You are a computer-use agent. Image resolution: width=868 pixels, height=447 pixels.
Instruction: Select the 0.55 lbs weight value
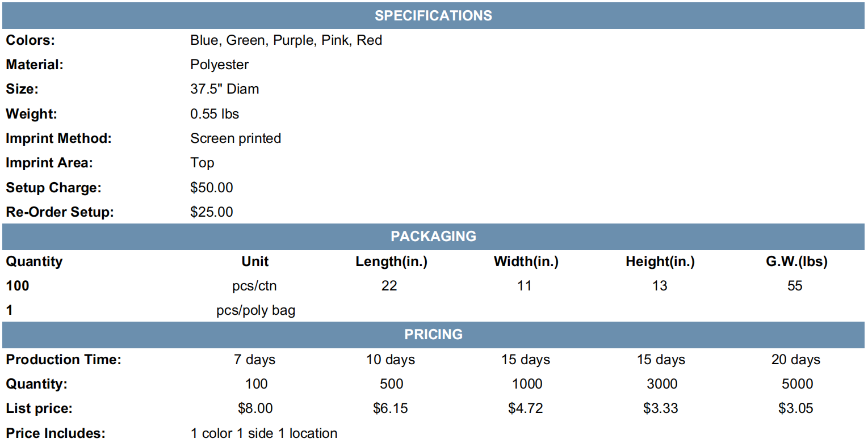click(x=215, y=114)
